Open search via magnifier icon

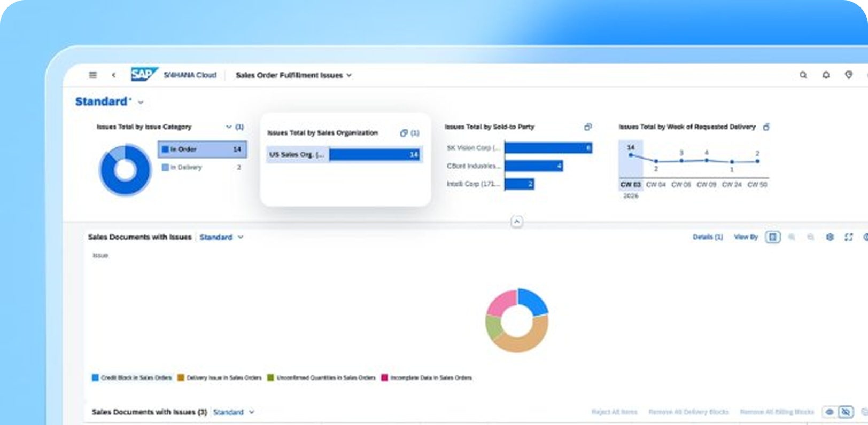803,75
